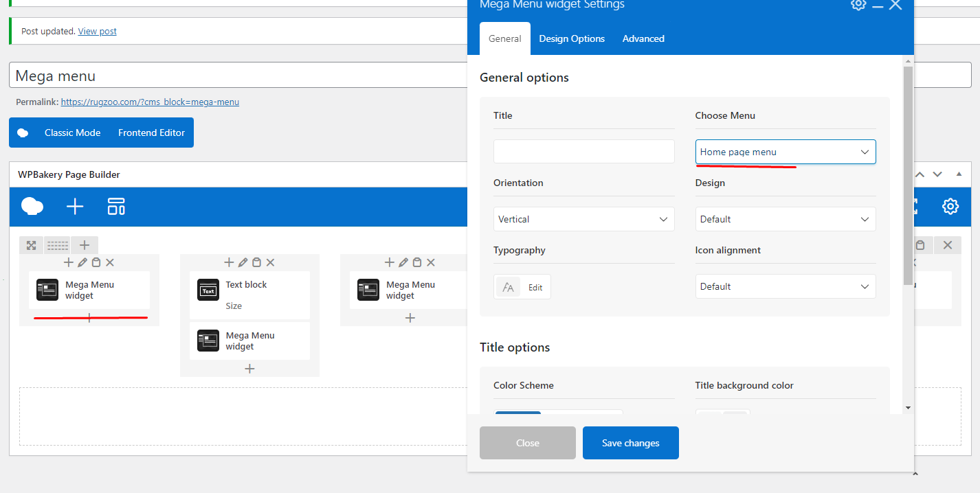Screen dimensions: 980x493
Task: Delete the row using the X at right
Action: coord(948,245)
